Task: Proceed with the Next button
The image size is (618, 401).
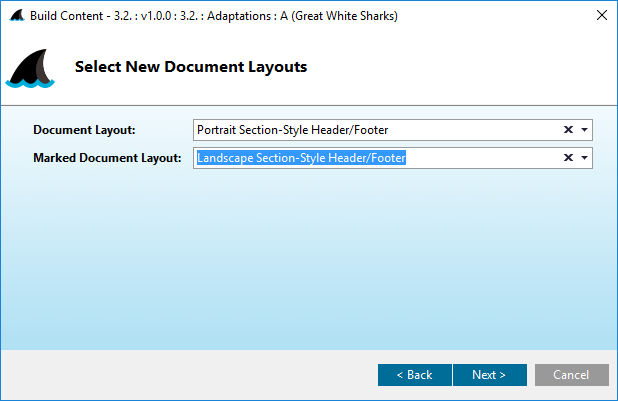Action: 489,375
